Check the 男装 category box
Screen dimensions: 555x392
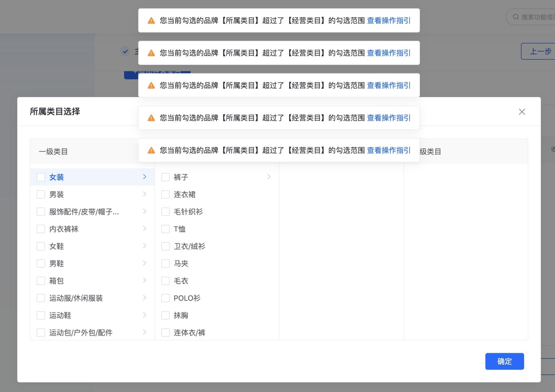(41, 194)
